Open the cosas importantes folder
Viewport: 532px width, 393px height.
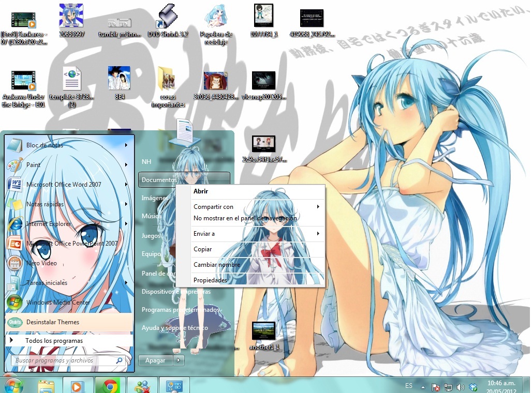(x=168, y=87)
